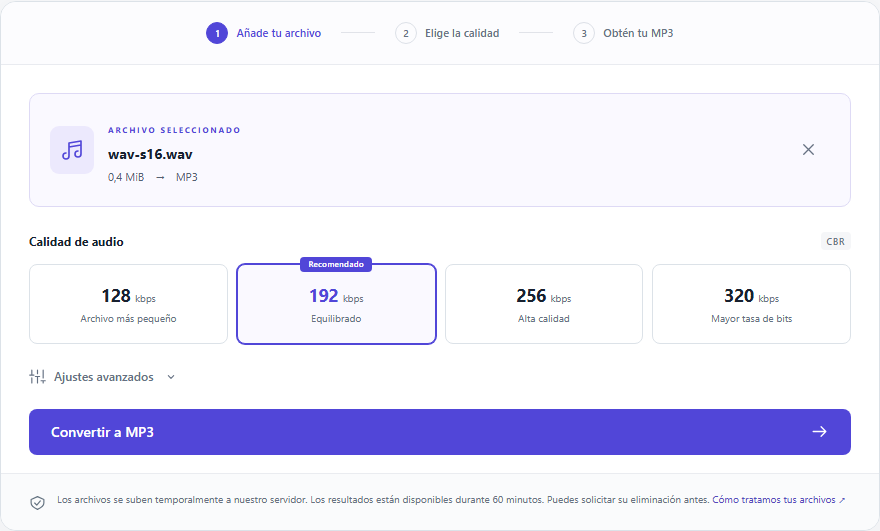Click the Recomendado badge
The width and height of the screenshot is (880, 531).
pos(336,264)
